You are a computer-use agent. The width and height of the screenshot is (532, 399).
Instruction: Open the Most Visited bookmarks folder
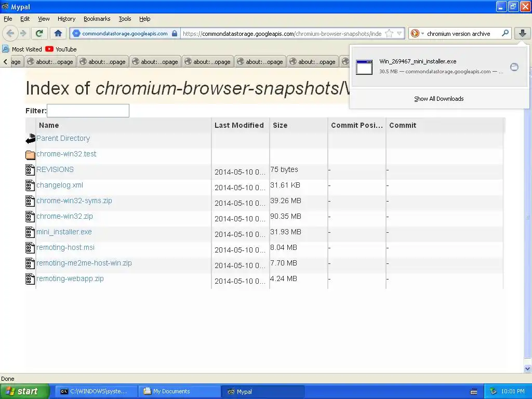click(22, 49)
